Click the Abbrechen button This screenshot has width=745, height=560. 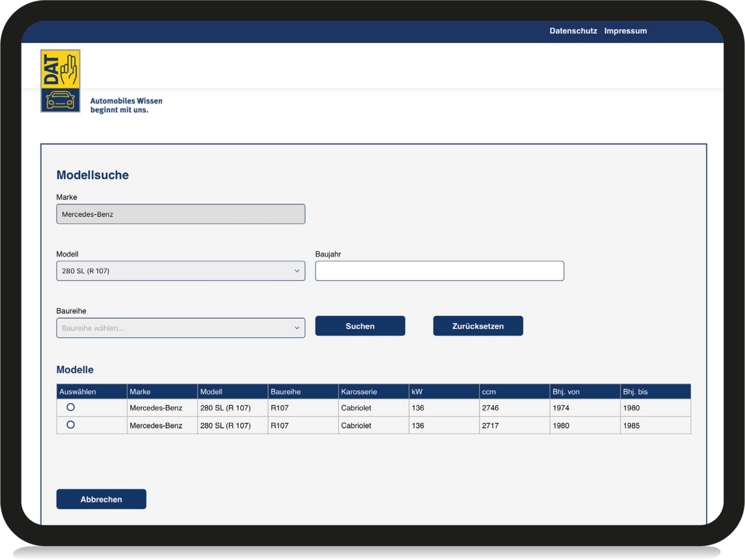[x=101, y=500]
